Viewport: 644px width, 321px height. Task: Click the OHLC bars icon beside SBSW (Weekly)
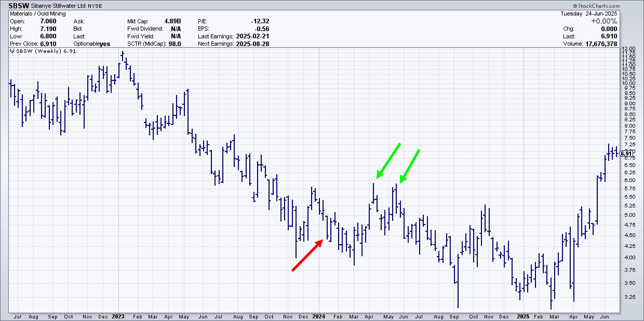pos(12,51)
